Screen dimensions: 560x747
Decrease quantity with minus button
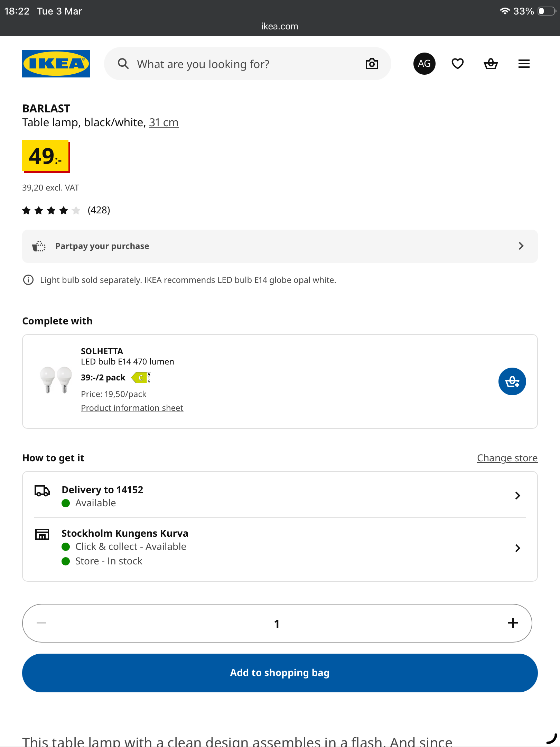pyautogui.click(x=41, y=623)
